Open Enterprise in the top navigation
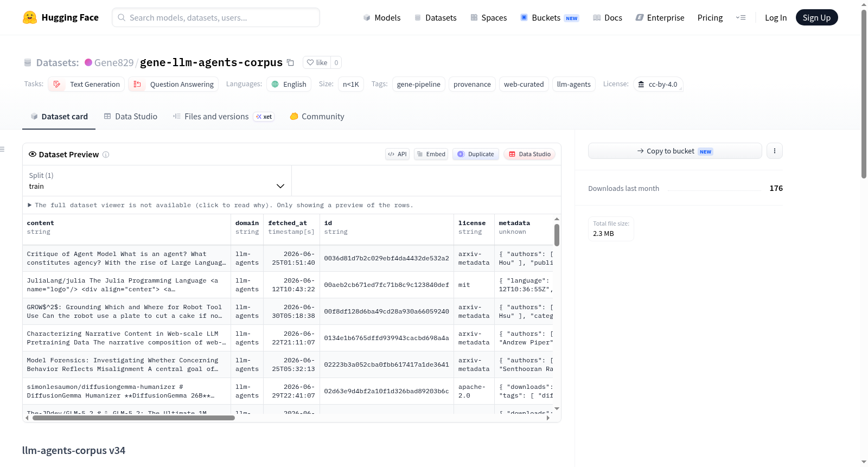The height and width of the screenshot is (467, 868). pos(660,17)
